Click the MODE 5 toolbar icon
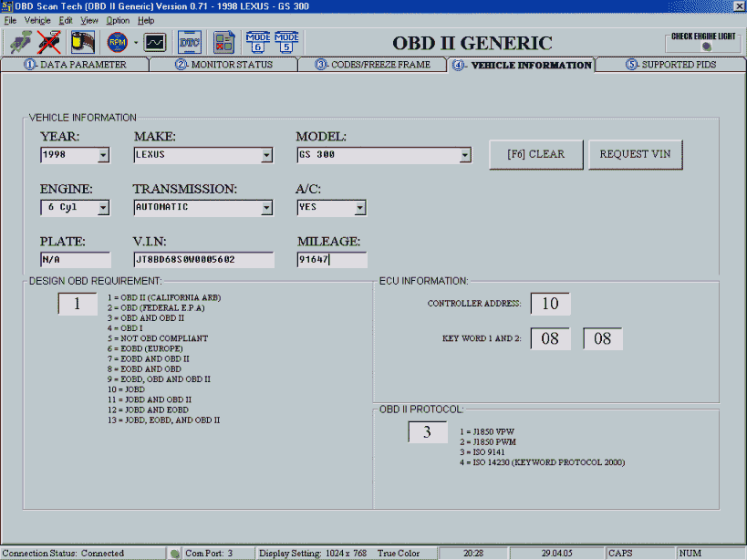This screenshot has width=747, height=560. 288,42
